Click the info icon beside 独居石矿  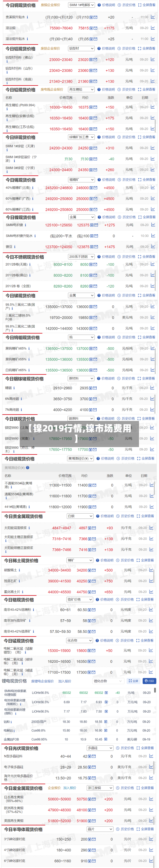pos(19,581)
